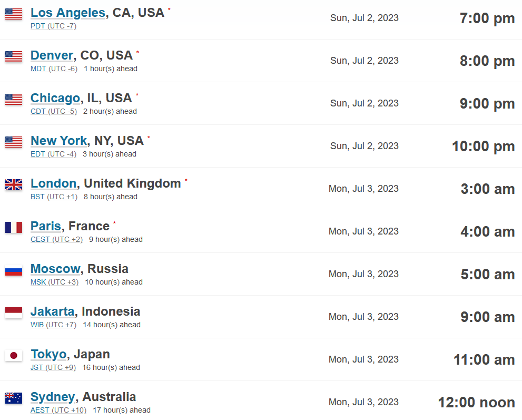Open the Los Angeles city link
The width and height of the screenshot is (522, 420).
(x=68, y=13)
